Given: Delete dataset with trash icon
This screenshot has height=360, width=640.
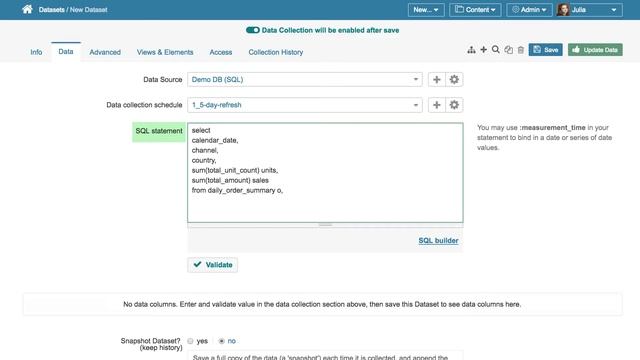Looking at the screenshot, I should click(x=520, y=50).
